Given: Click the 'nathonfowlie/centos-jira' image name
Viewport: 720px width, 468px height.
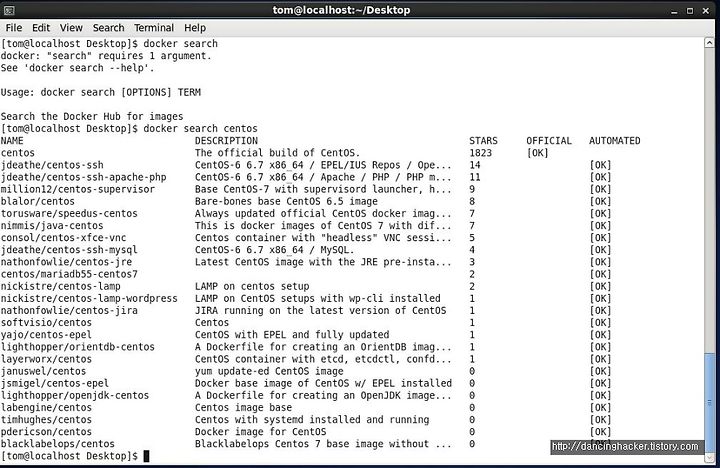Looking at the screenshot, I should [x=69, y=311].
